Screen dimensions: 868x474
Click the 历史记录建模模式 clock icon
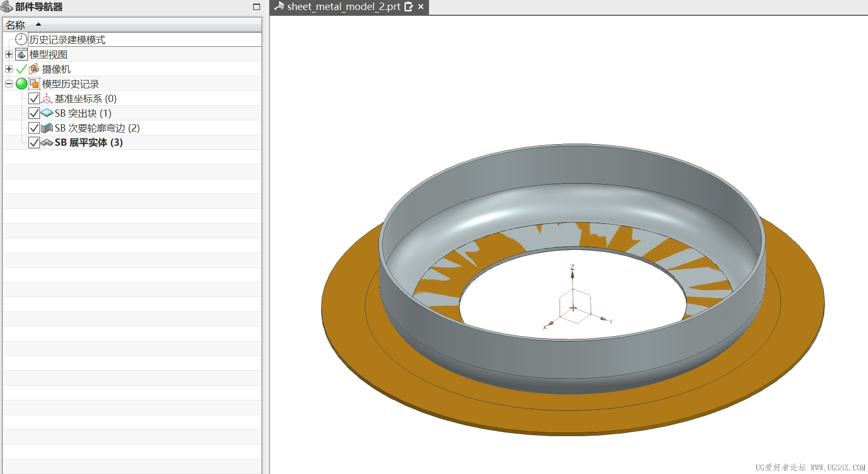pos(21,39)
